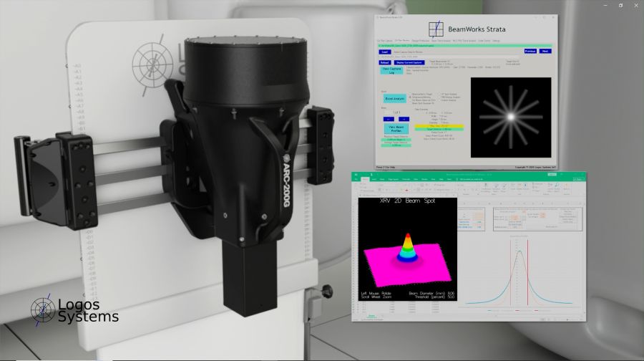Switch to the On Plan Review tab
Screen dimensions: 644x361
[402, 41]
